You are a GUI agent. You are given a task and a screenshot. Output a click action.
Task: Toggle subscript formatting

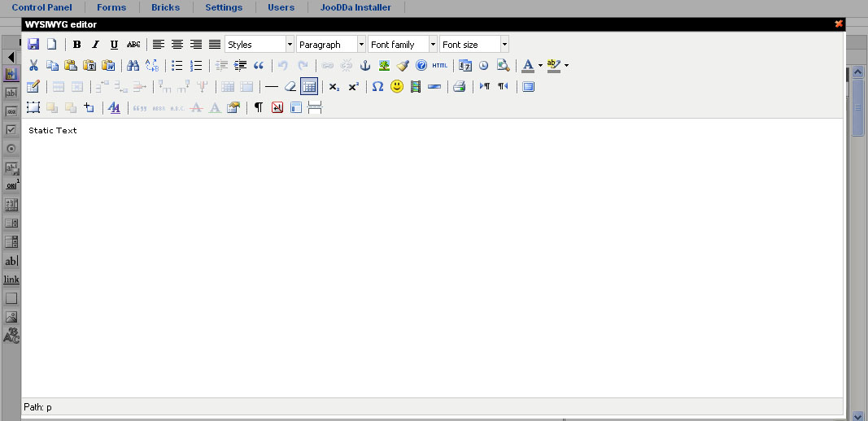(334, 86)
